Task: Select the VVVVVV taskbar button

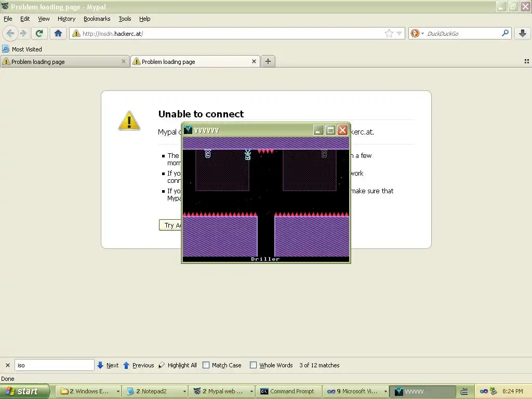Action: tap(422, 391)
